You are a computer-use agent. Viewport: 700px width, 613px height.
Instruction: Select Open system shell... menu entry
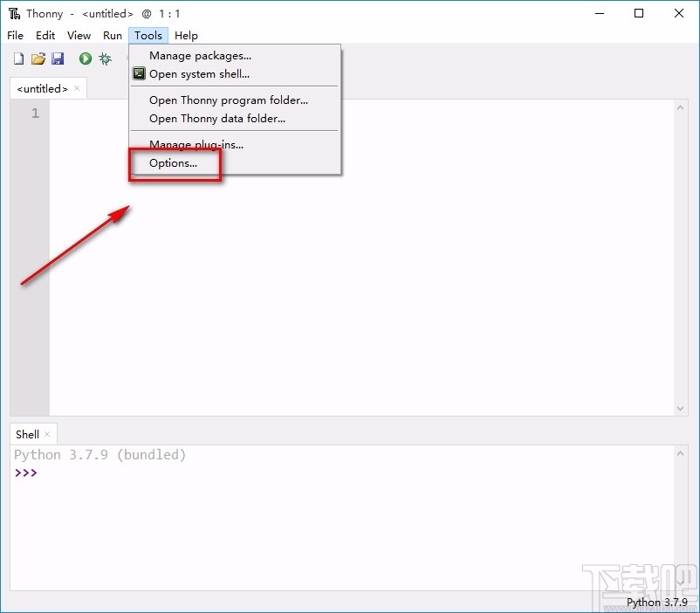click(199, 74)
